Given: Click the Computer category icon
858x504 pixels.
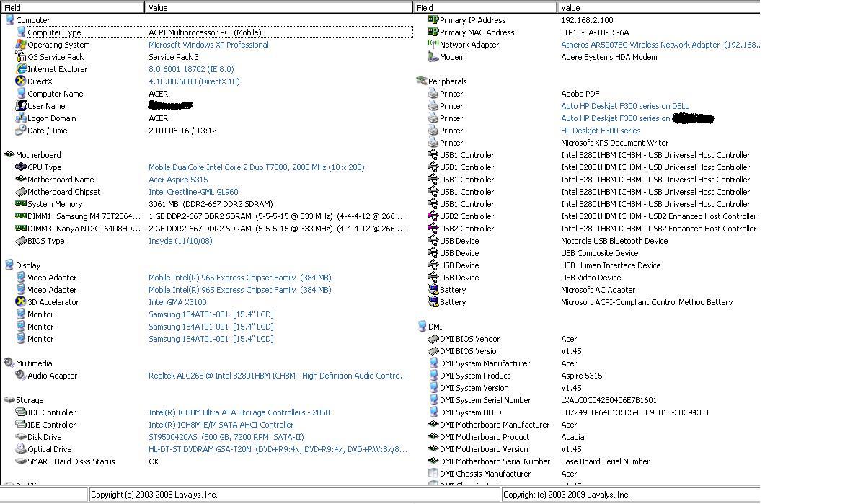Looking at the screenshot, I should 9,20.
